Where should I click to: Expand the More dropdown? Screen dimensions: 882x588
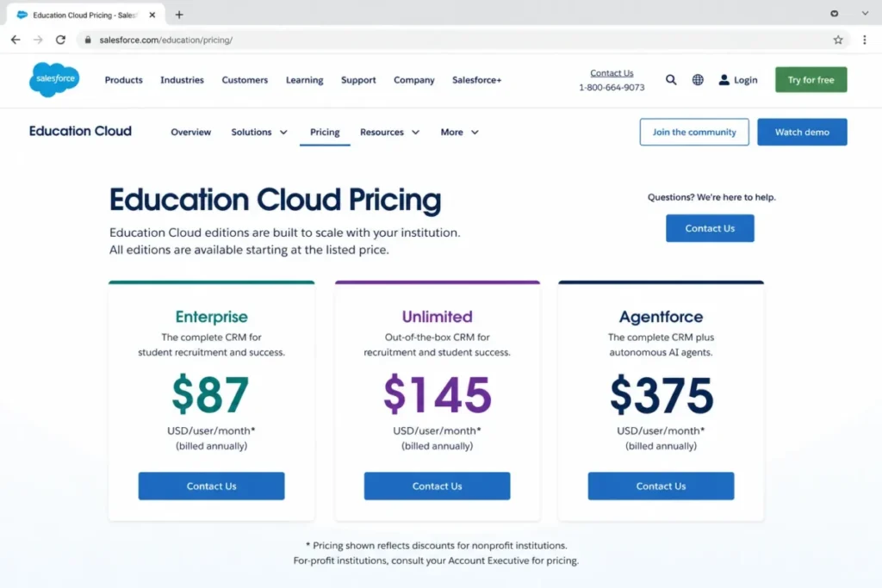pyautogui.click(x=460, y=132)
